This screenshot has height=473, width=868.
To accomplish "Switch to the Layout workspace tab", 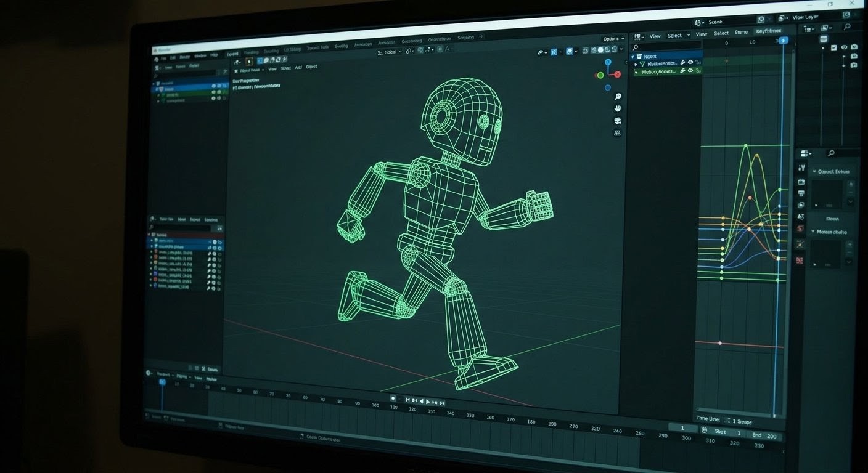I will click(x=232, y=54).
